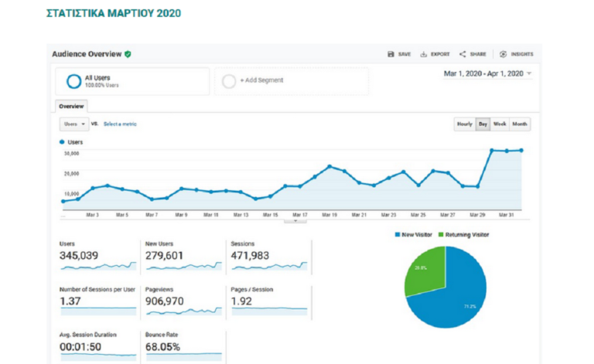Click the Export download icon
This screenshot has height=364, width=594.
[424, 54]
